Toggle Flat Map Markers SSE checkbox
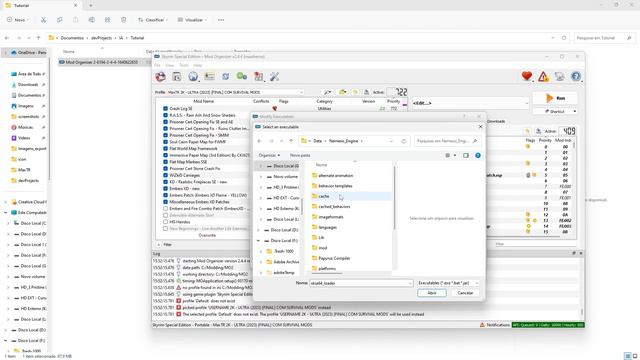Image resolution: width=640 pixels, height=360 pixels. [x=165, y=162]
